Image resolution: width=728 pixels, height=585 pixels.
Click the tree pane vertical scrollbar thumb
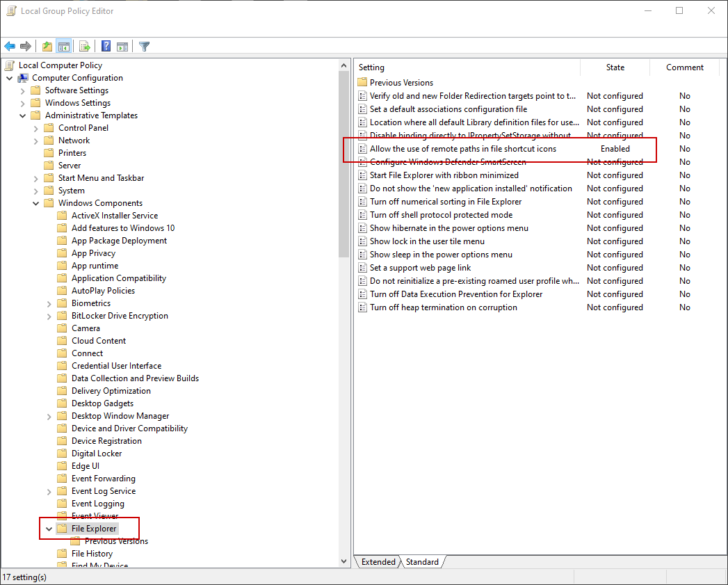(x=343, y=165)
